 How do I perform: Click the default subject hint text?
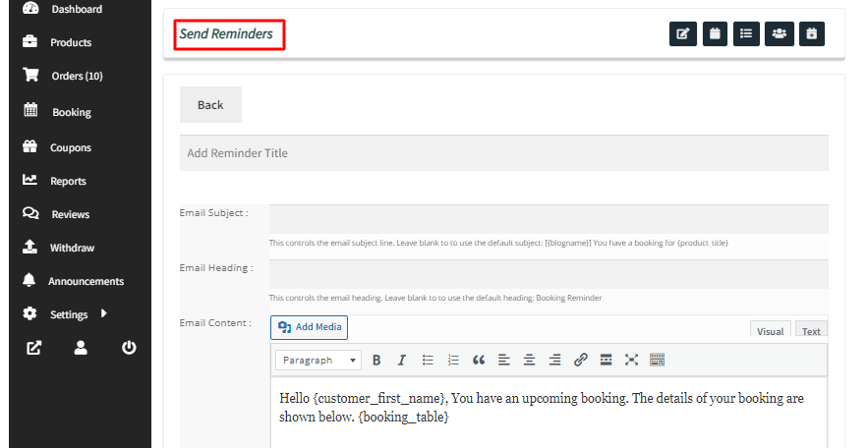tap(498, 243)
